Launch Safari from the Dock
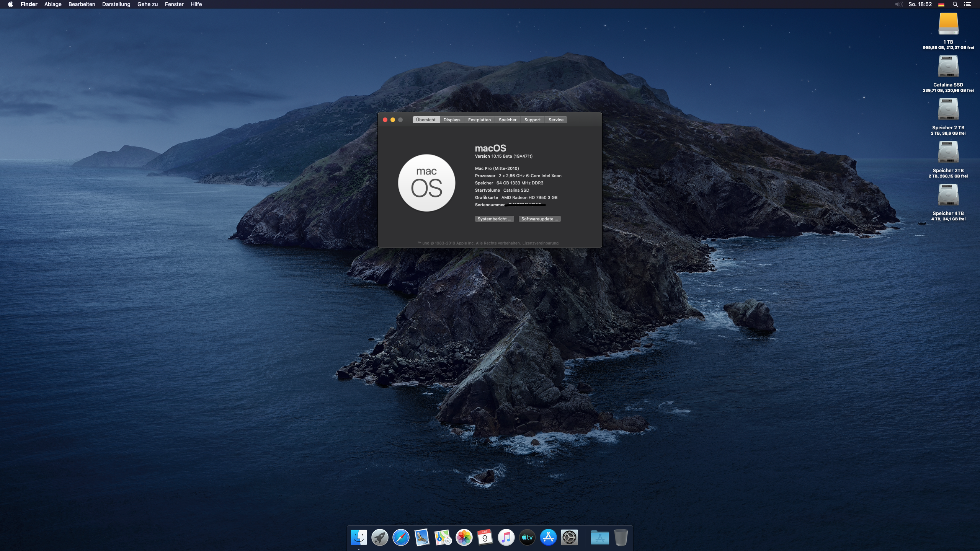This screenshot has height=551, width=980. click(401, 538)
